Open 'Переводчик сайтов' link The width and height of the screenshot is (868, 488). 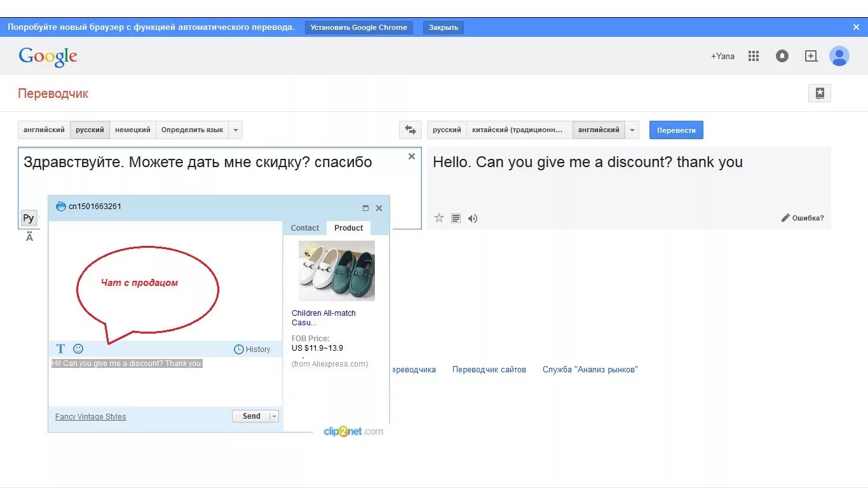pos(489,369)
